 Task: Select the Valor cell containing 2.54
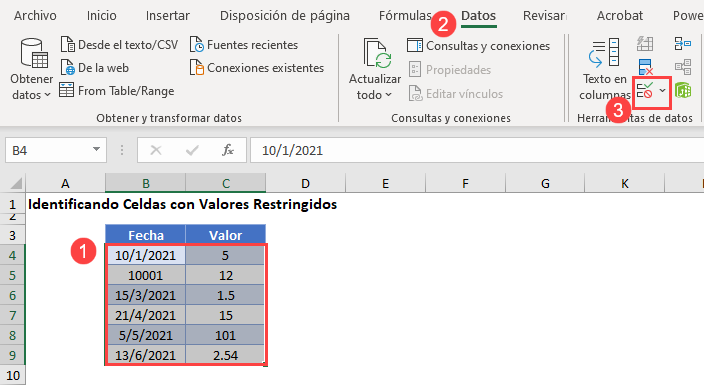click(x=225, y=355)
